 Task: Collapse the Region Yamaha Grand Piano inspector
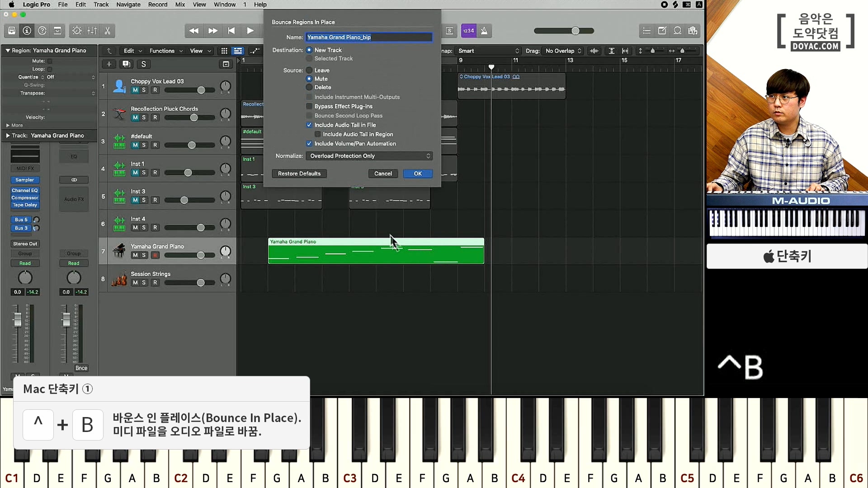click(x=8, y=51)
